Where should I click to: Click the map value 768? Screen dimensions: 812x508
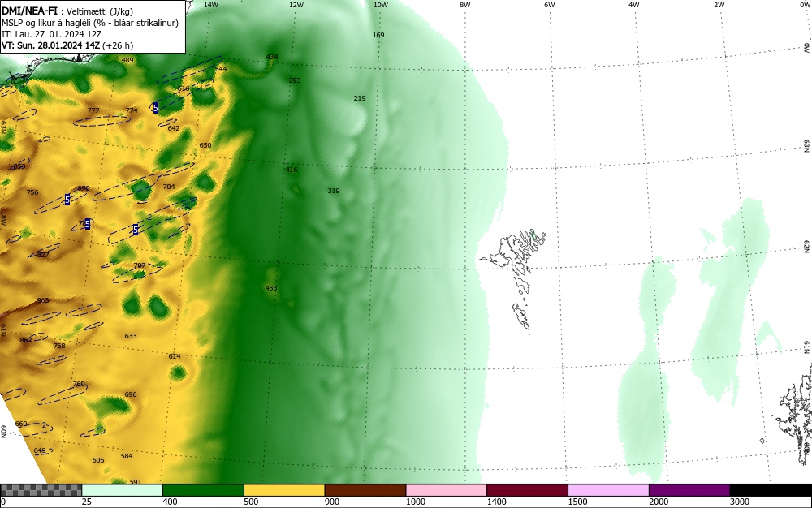pos(59,346)
